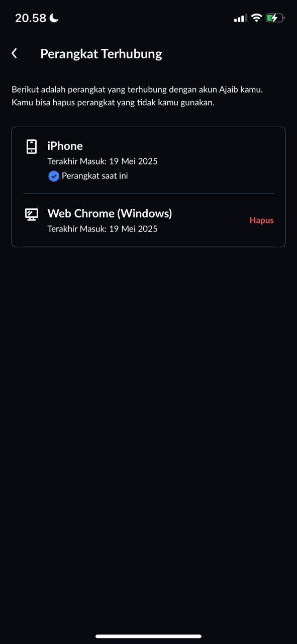Screen dimensions: 297x644
Task: Tap the iPhone device phone icon
Action: pyautogui.click(x=32, y=146)
